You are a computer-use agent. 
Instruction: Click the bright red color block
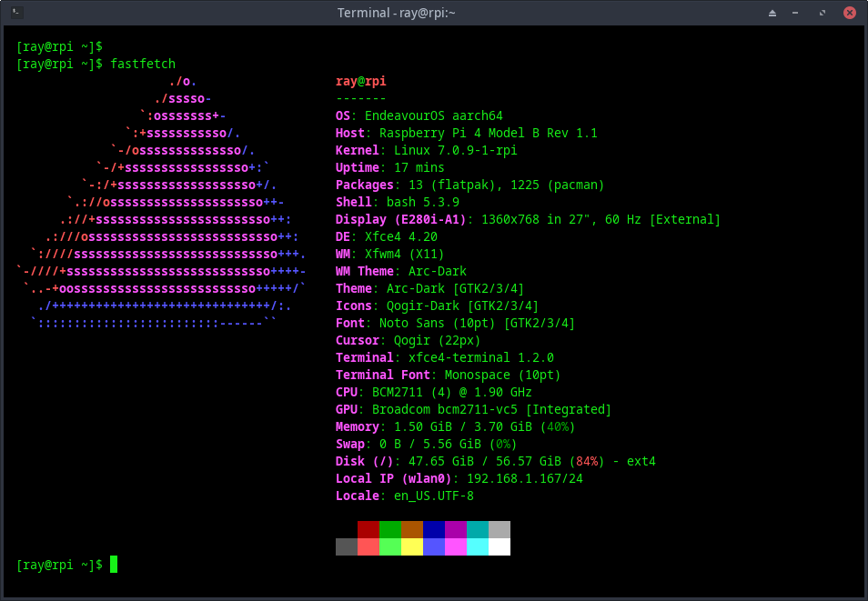(x=368, y=546)
